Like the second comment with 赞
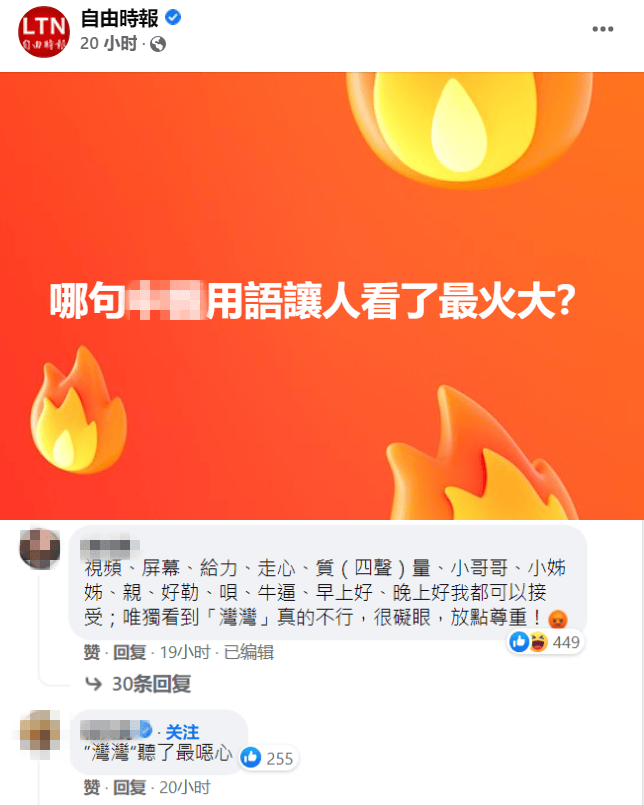 (x=91, y=787)
